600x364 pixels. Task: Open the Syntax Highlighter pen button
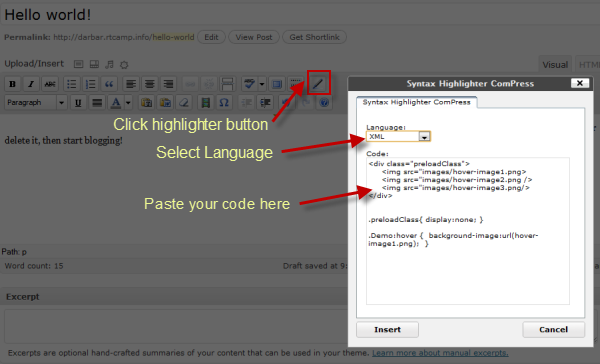(x=318, y=83)
